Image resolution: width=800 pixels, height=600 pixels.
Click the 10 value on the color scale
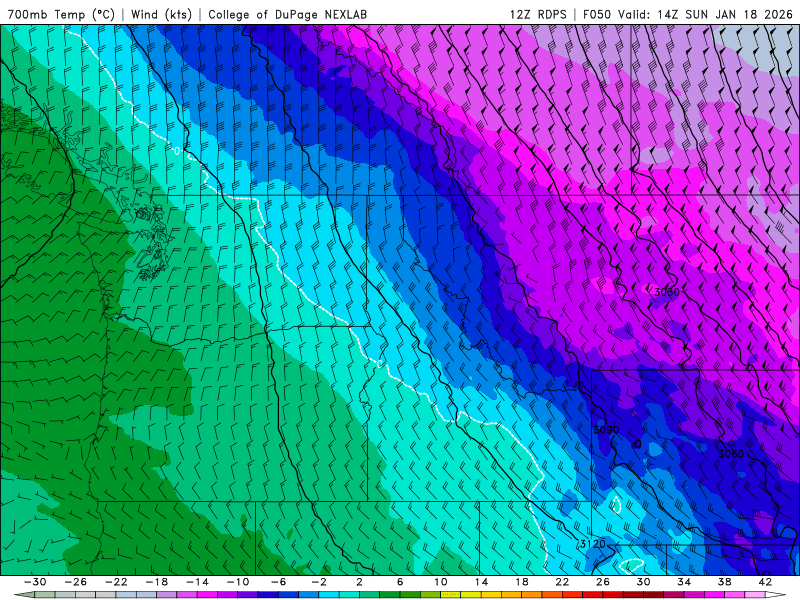coord(441,582)
